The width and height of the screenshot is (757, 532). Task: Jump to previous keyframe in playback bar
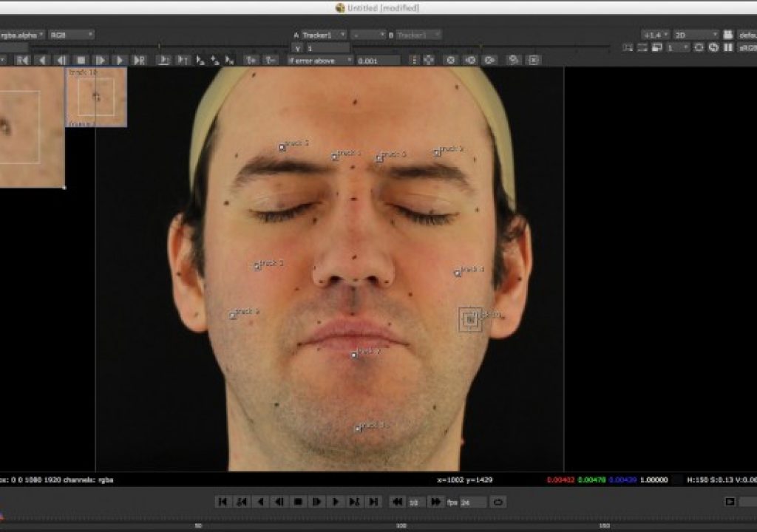242,502
